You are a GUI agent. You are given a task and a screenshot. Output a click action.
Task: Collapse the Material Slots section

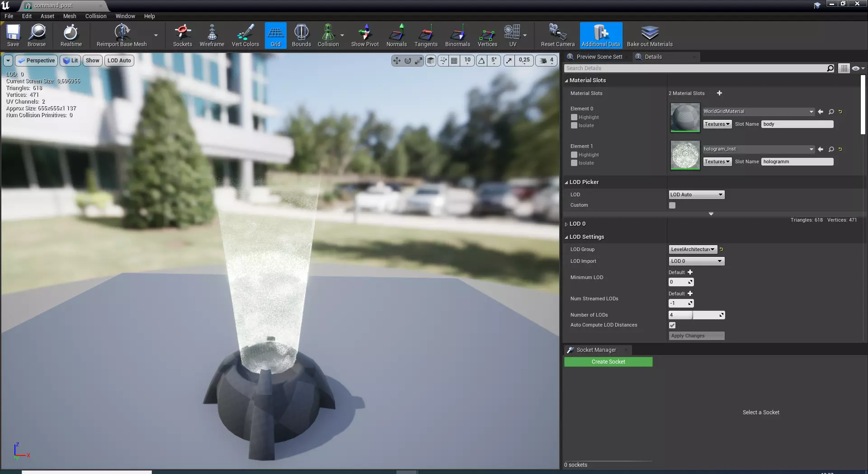click(566, 81)
